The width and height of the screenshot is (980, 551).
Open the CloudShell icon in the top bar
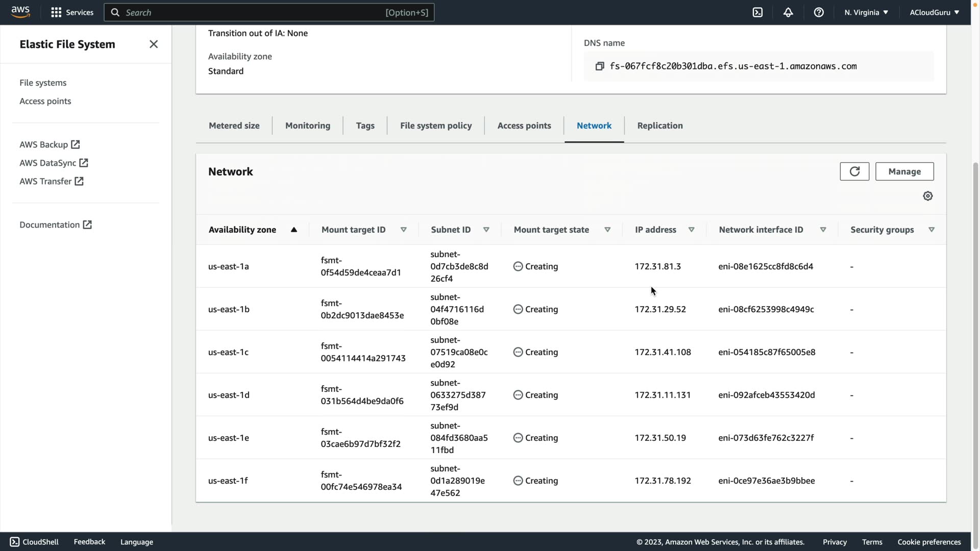[x=757, y=12]
